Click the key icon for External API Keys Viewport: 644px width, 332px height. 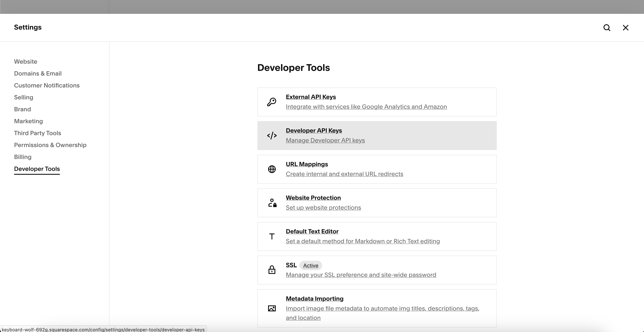point(272,102)
